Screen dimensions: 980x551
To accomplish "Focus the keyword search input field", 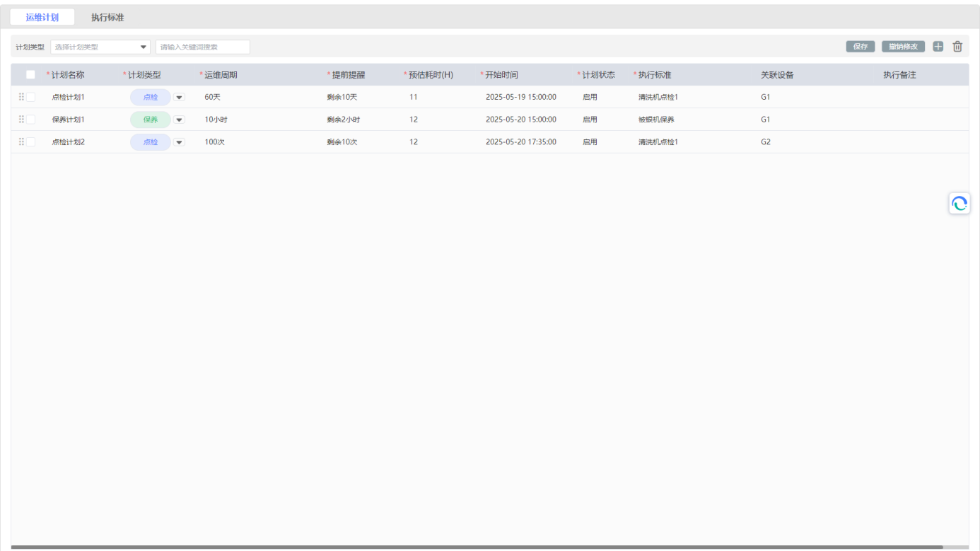I will coord(203,47).
